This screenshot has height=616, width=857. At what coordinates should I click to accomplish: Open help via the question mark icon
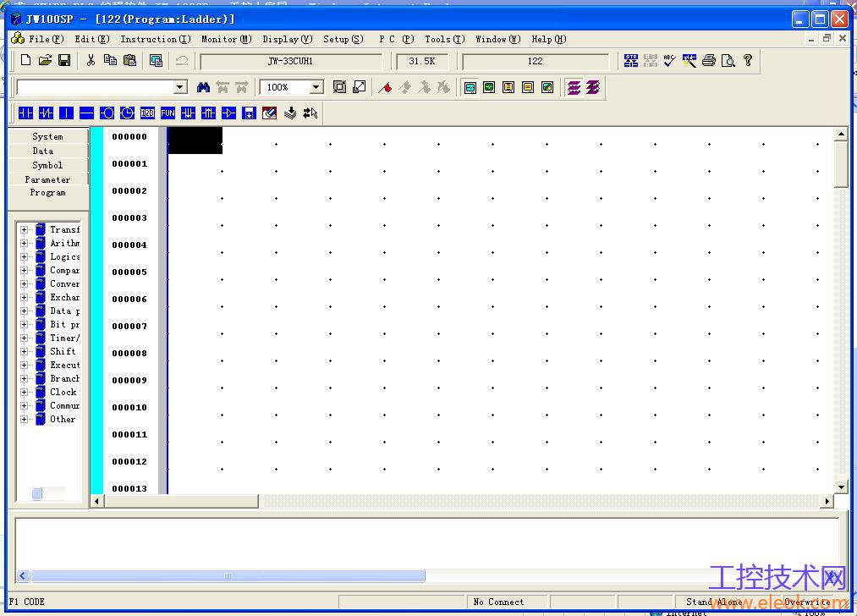[x=748, y=60]
